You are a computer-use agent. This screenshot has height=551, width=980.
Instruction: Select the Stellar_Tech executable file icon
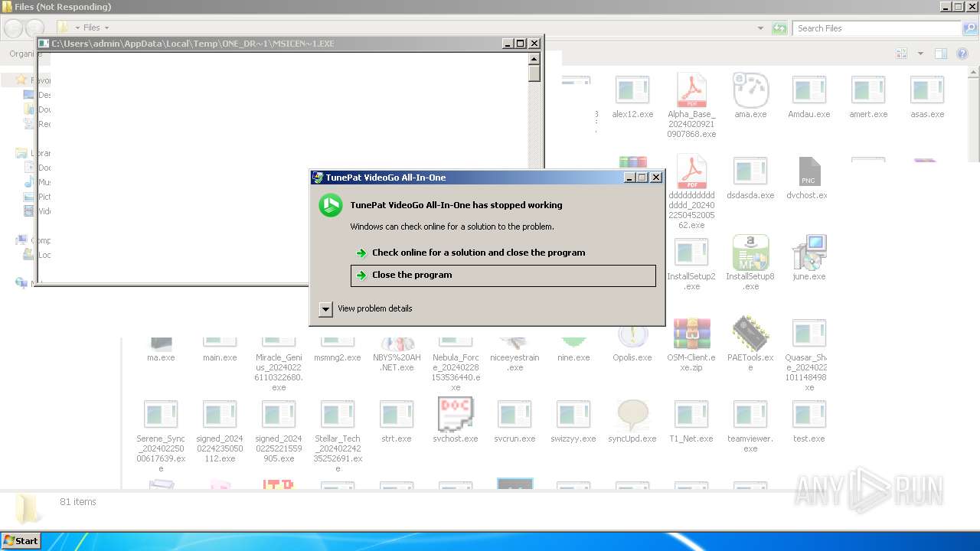(338, 415)
